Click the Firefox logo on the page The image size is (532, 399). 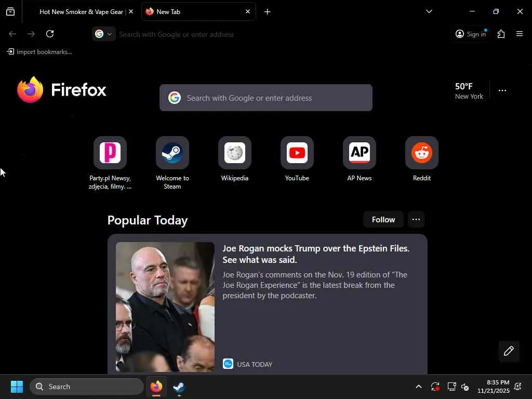(x=62, y=90)
